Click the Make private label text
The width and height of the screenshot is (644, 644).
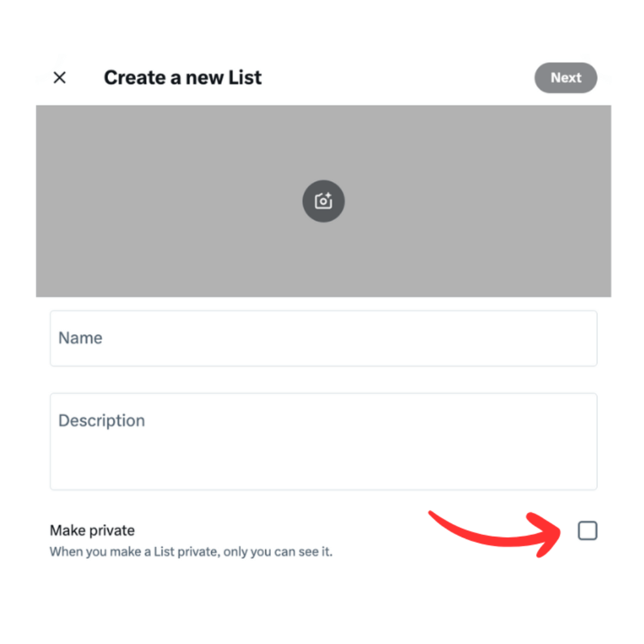(x=92, y=530)
